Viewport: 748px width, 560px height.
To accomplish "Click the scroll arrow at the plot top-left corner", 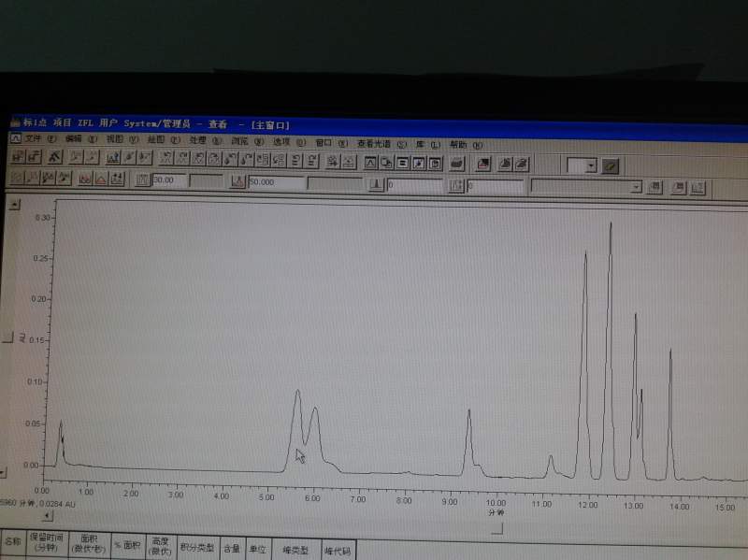I will [x=16, y=205].
